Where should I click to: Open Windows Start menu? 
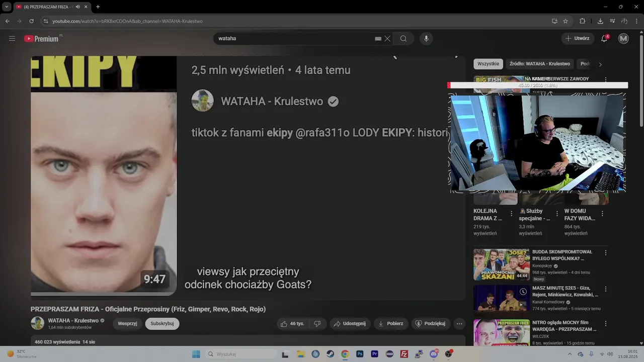[x=196, y=354]
